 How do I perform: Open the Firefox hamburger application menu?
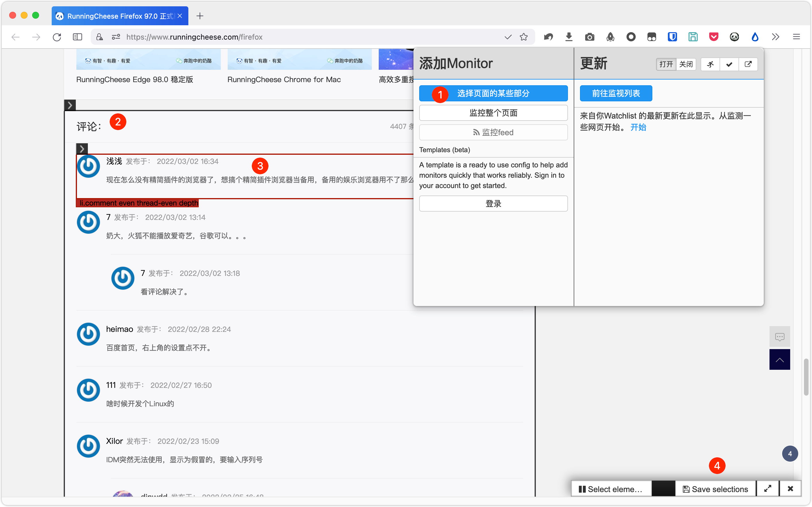(796, 37)
